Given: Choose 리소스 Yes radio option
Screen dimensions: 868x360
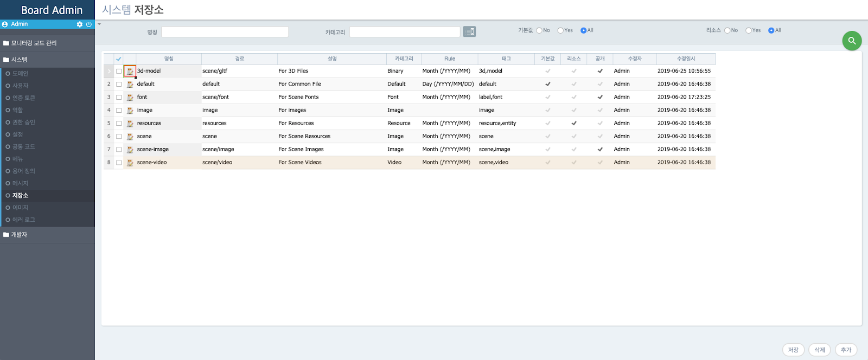Looking at the screenshot, I should tap(748, 30).
